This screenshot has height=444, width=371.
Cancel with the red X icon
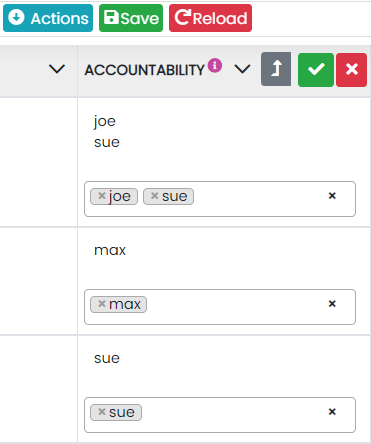coord(352,70)
